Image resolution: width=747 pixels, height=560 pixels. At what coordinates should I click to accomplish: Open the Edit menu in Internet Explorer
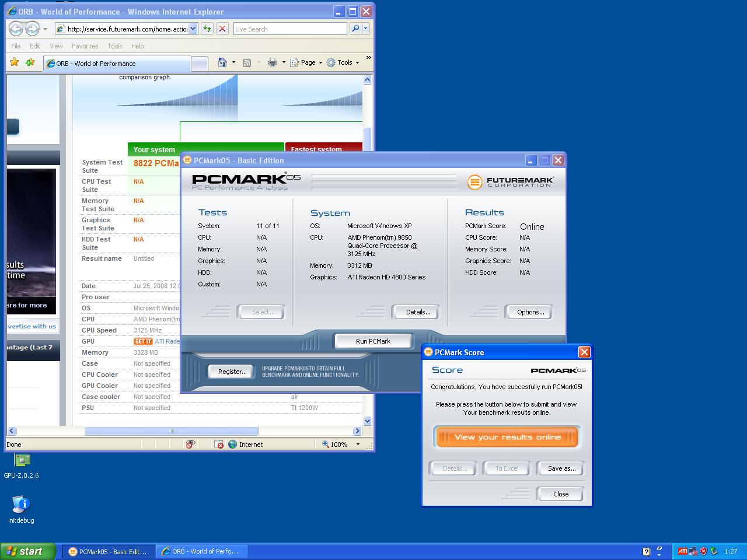pos(35,46)
